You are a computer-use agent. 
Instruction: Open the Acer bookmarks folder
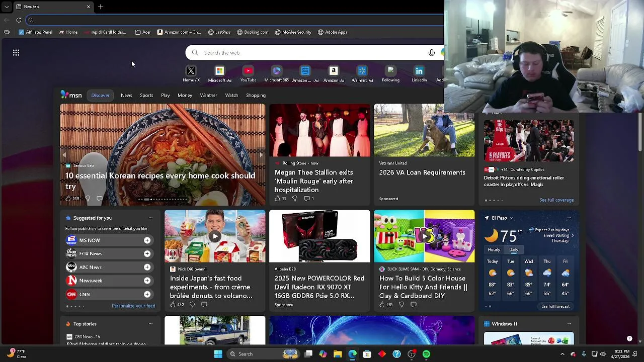143,32
